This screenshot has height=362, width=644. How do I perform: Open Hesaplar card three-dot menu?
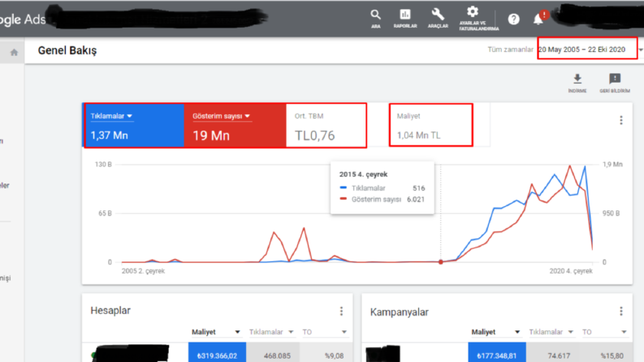click(341, 312)
